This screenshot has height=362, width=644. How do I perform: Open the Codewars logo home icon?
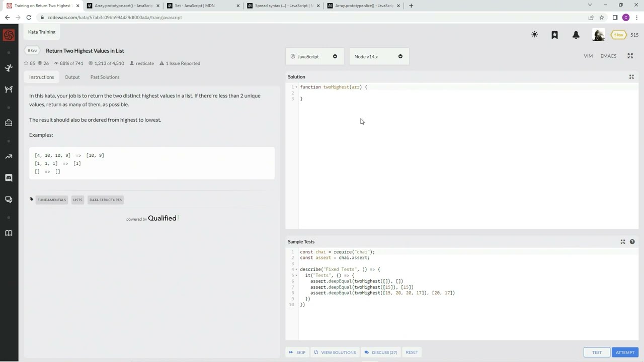click(9, 35)
